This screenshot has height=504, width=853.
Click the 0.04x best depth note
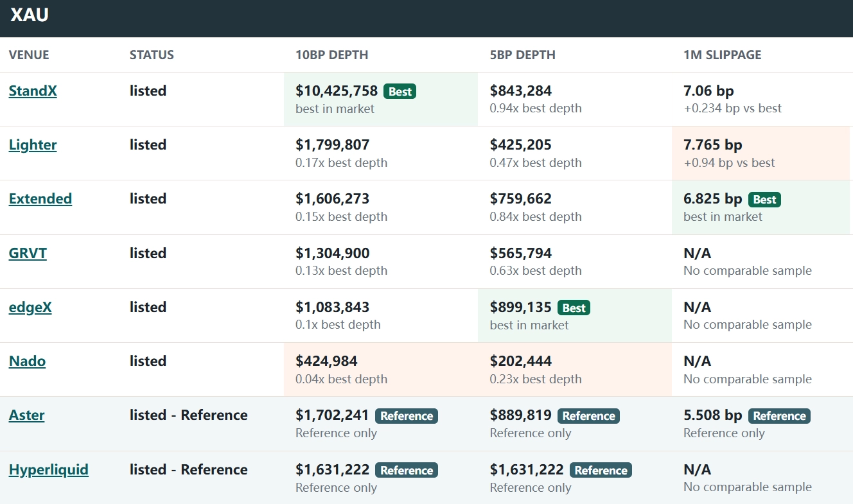(x=342, y=379)
